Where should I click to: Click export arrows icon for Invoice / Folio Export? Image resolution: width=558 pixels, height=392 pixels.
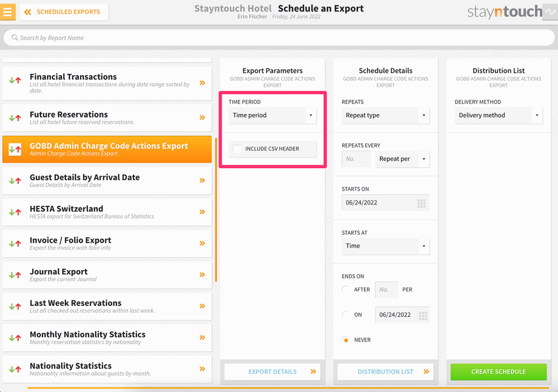coord(15,243)
